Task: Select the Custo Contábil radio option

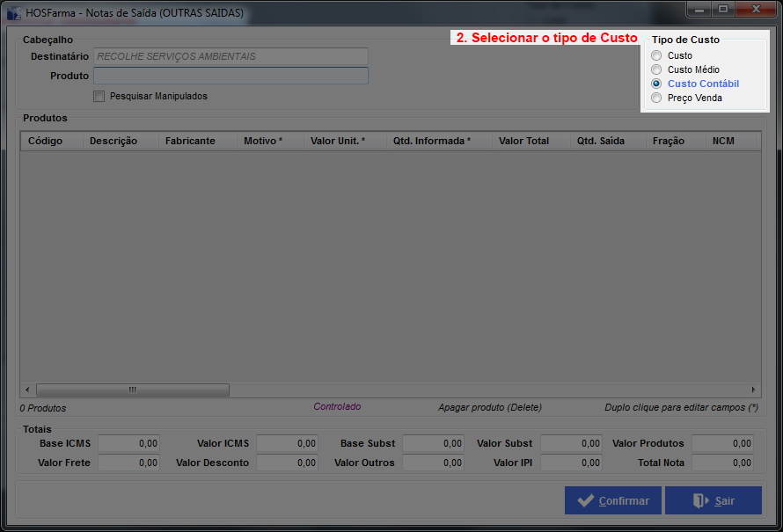Action: [656, 84]
